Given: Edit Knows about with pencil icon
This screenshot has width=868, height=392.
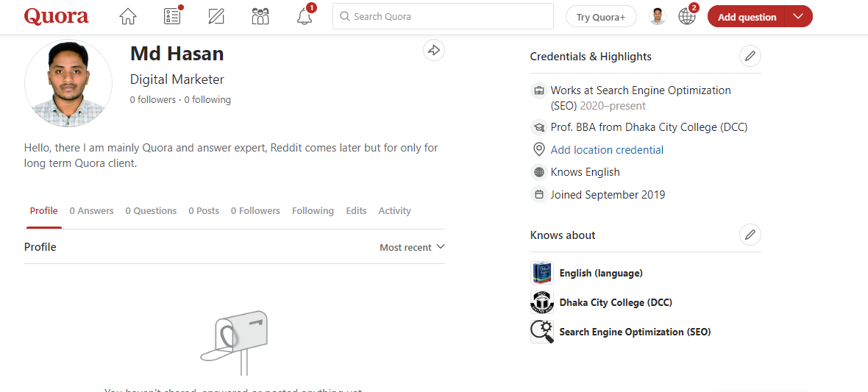Looking at the screenshot, I should coord(750,235).
